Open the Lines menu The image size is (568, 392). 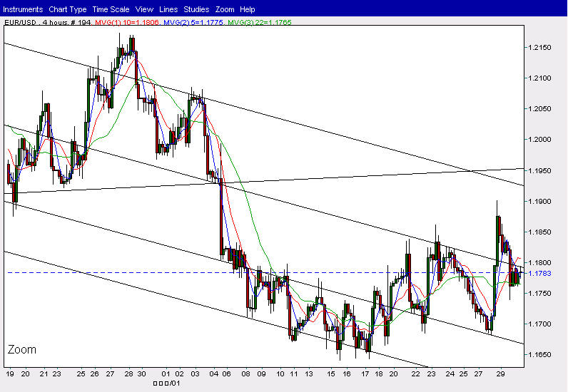pyautogui.click(x=168, y=9)
